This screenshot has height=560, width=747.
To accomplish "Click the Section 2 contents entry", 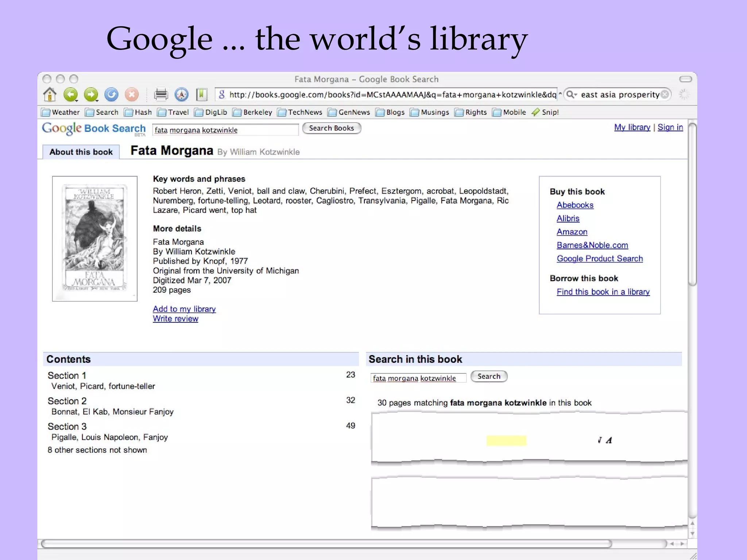I will pyautogui.click(x=67, y=401).
